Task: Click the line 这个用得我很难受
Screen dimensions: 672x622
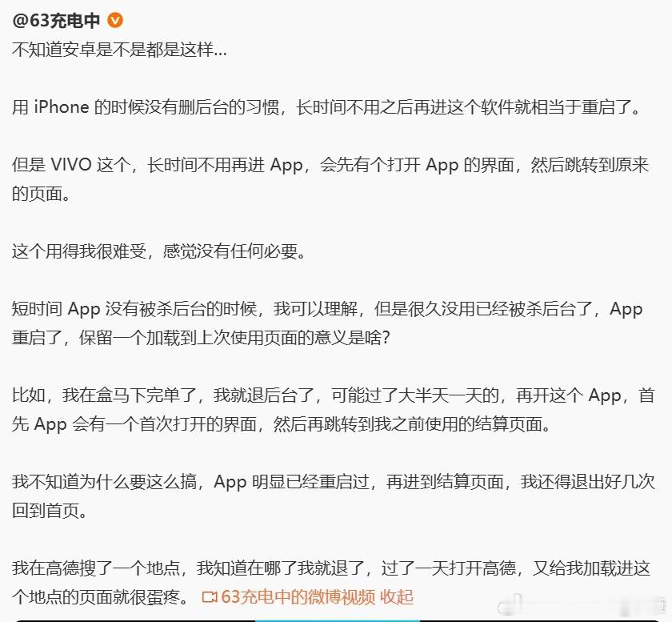Action: [x=159, y=251]
